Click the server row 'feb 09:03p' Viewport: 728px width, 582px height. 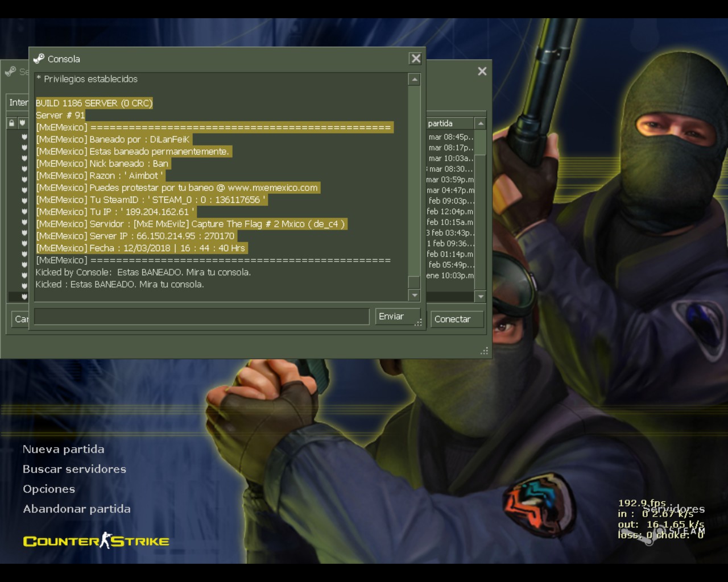click(450, 201)
